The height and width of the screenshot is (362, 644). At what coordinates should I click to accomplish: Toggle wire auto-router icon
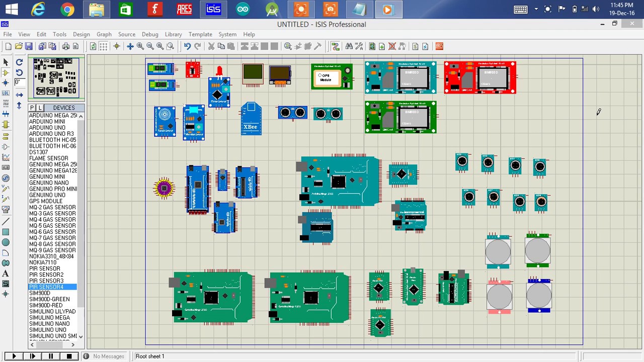pyautogui.click(x=336, y=46)
